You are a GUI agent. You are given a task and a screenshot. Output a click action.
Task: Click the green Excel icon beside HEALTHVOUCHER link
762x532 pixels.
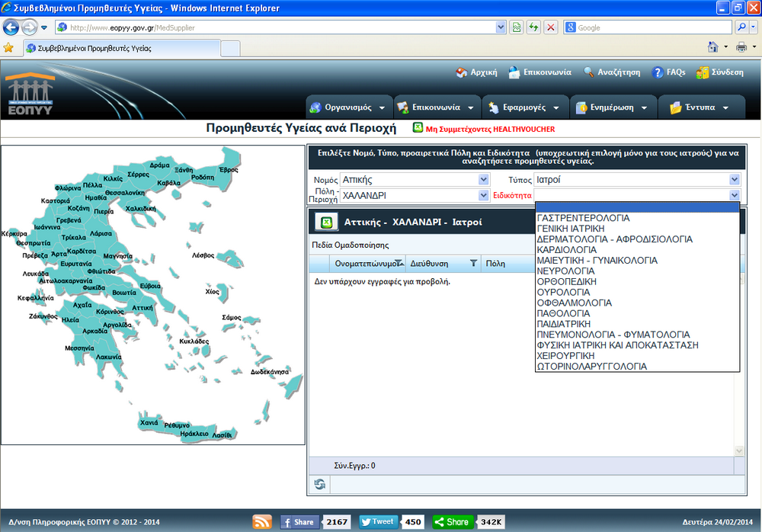click(418, 129)
